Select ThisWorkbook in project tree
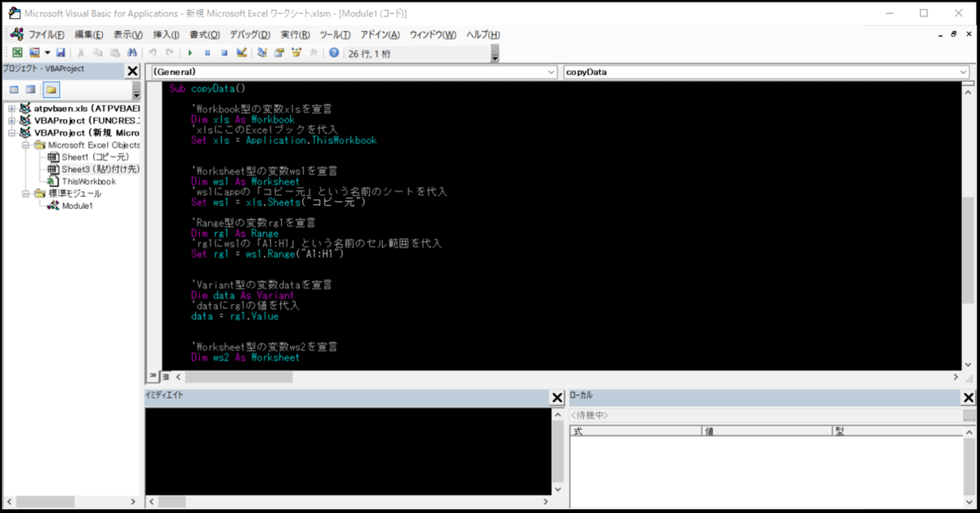This screenshot has width=980, height=513. tap(82, 181)
